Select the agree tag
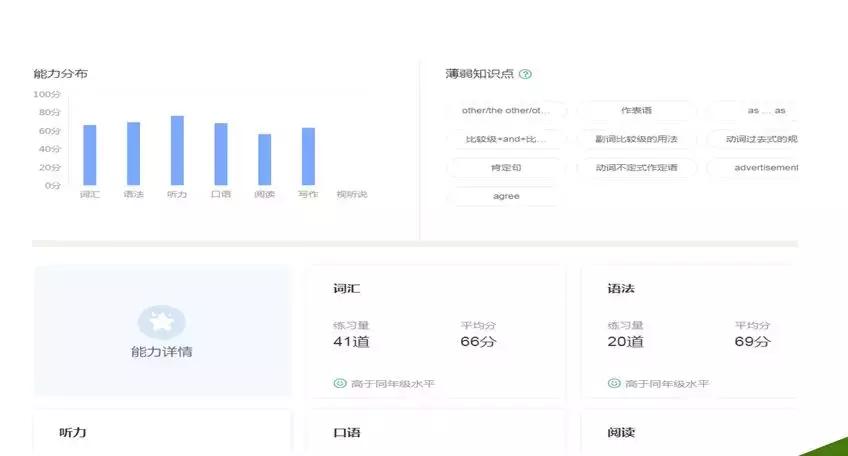This screenshot has height=456, width=848. pos(506,196)
